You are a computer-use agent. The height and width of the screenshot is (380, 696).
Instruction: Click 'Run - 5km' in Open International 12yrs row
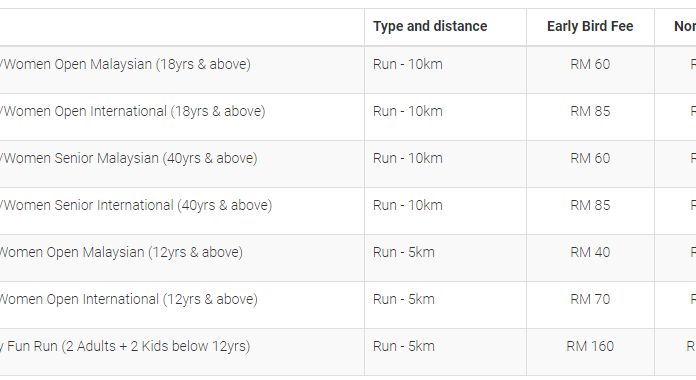[x=403, y=300]
